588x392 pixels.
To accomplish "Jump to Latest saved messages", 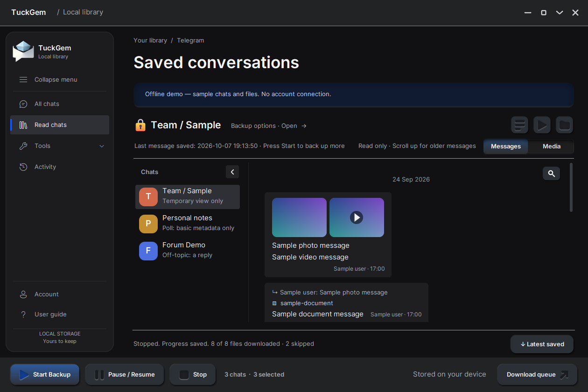I will pyautogui.click(x=542, y=344).
